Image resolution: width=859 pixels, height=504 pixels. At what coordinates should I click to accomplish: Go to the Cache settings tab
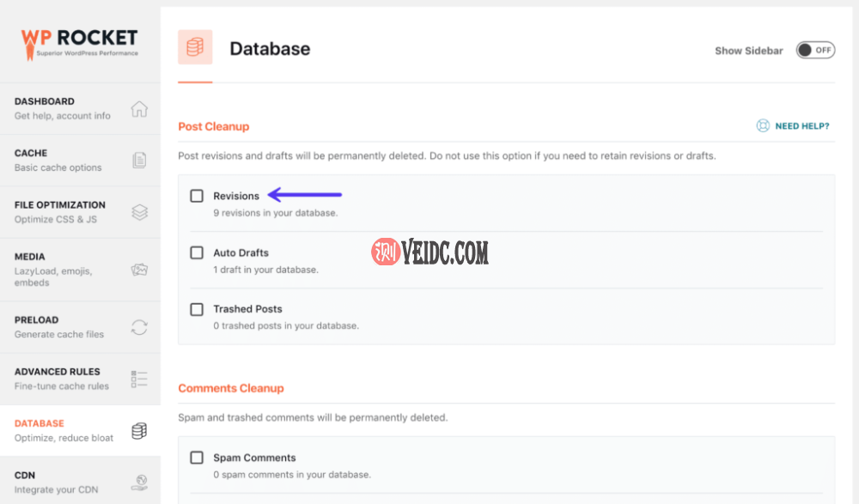(x=58, y=160)
